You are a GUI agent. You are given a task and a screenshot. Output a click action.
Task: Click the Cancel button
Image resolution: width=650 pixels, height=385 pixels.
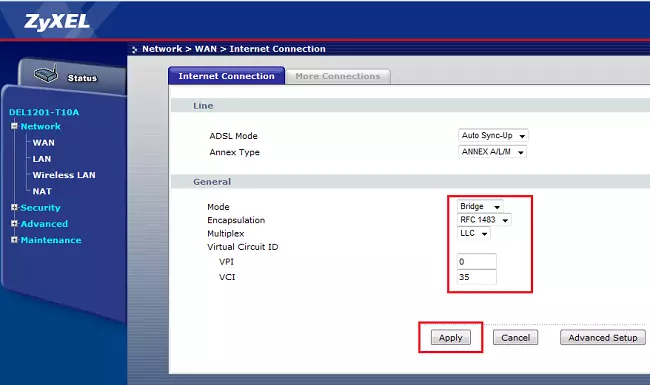515,337
